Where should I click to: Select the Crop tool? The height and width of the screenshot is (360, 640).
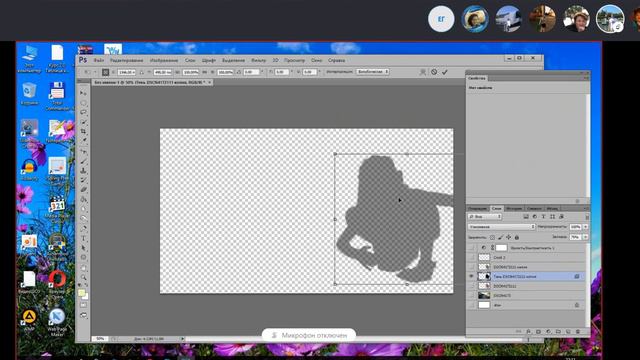coord(83,131)
